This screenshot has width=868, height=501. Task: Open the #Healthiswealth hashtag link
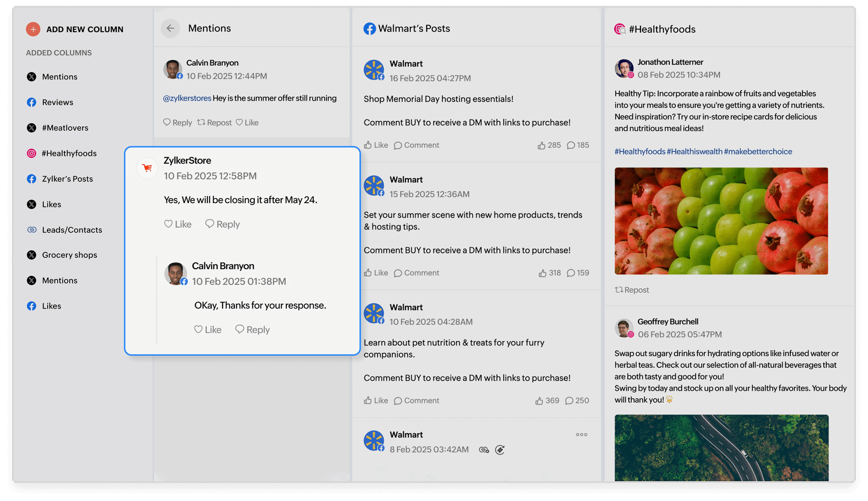coord(694,151)
